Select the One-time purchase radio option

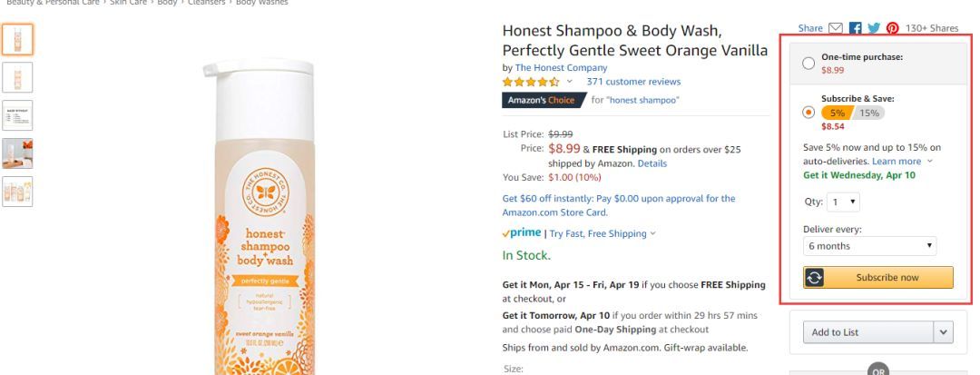click(x=808, y=63)
